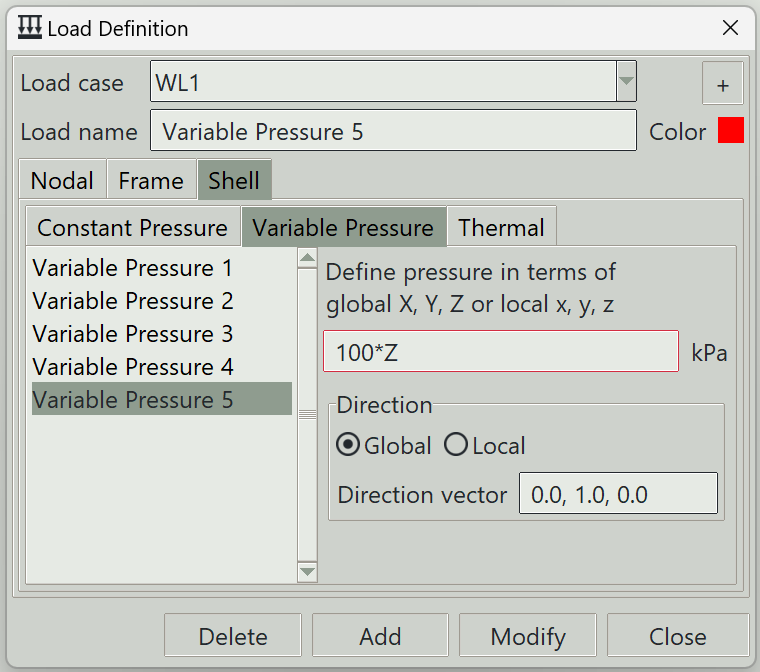Click the Delete button

[x=233, y=636]
